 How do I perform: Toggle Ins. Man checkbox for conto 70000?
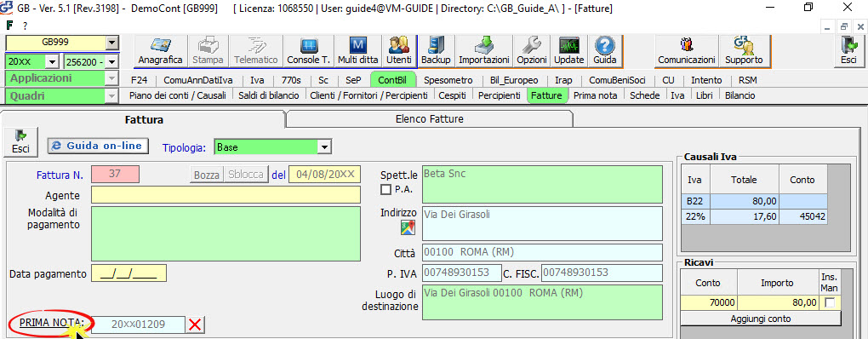coord(830,302)
